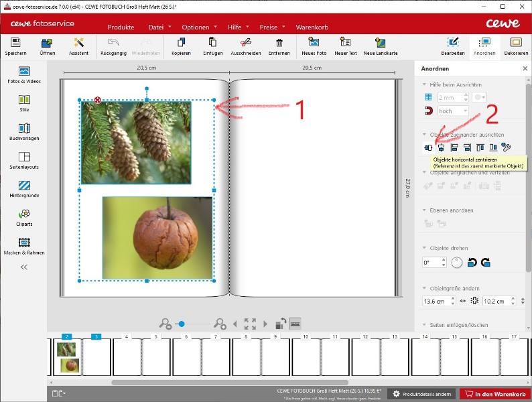The height and width of the screenshot is (402, 532).
Task: Click 'In den Warenkorb' button
Action: pos(495,394)
